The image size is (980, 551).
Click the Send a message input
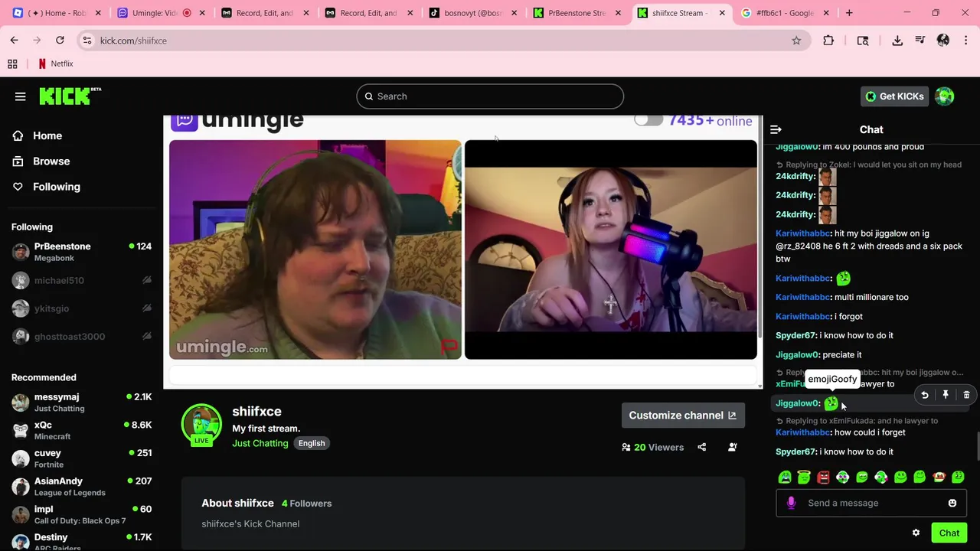(x=873, y=503)
